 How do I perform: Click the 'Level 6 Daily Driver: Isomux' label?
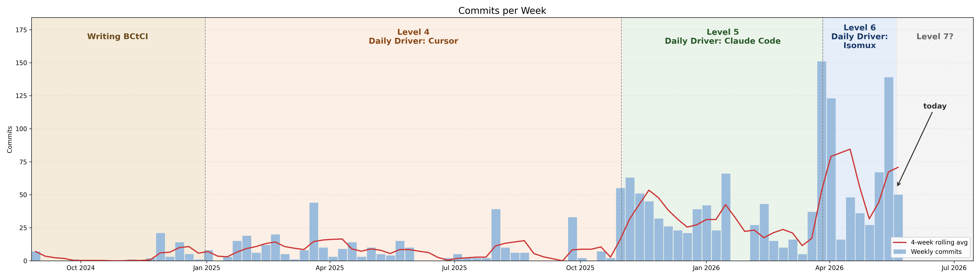tap(859, 36)
